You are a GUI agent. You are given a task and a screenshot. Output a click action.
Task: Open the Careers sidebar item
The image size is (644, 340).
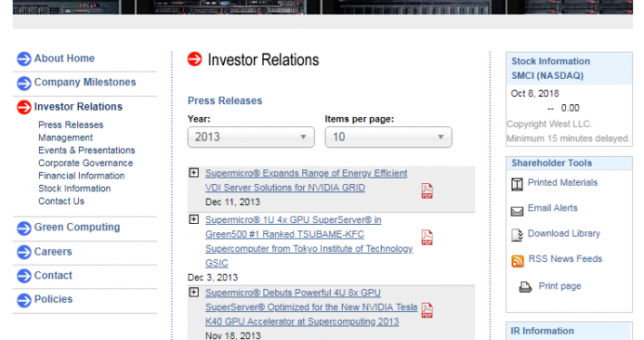[53, 252]
